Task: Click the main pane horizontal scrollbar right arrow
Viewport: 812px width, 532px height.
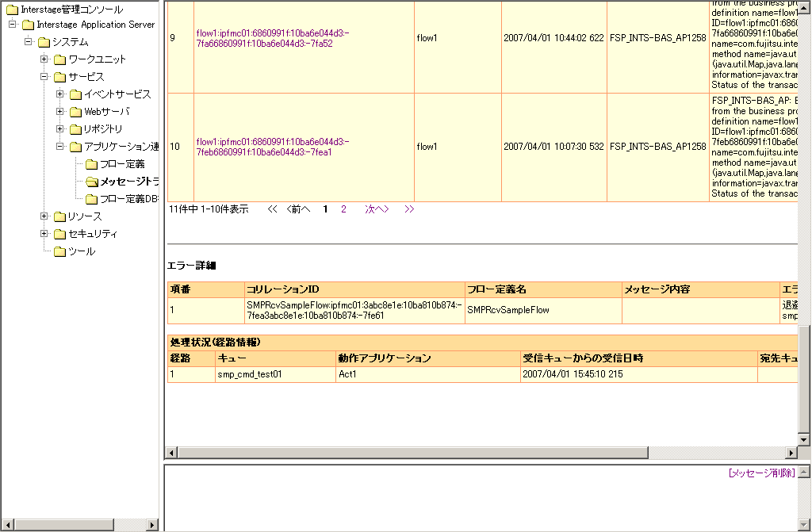Action: (791, 453)
